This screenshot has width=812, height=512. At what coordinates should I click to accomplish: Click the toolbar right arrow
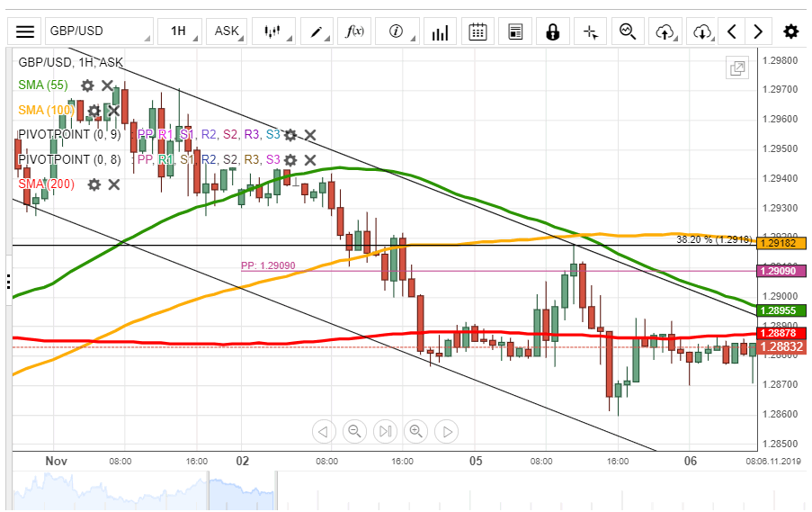click(x=758, y=31)
